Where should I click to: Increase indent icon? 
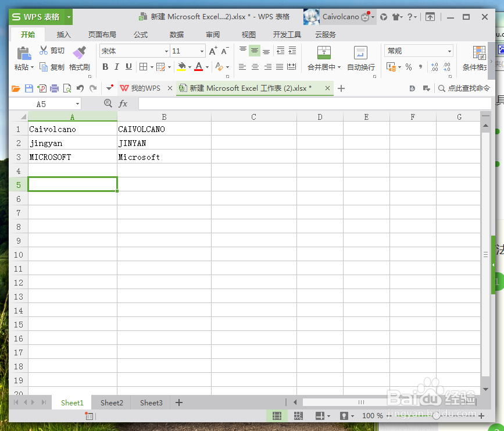point(292,51)
